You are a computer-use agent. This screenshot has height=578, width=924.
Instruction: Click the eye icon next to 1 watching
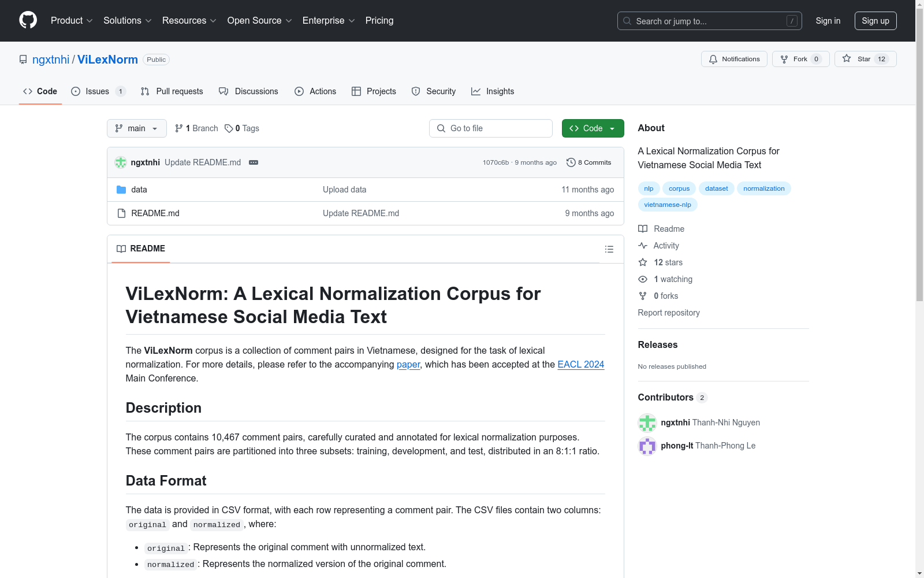(643, 279)
